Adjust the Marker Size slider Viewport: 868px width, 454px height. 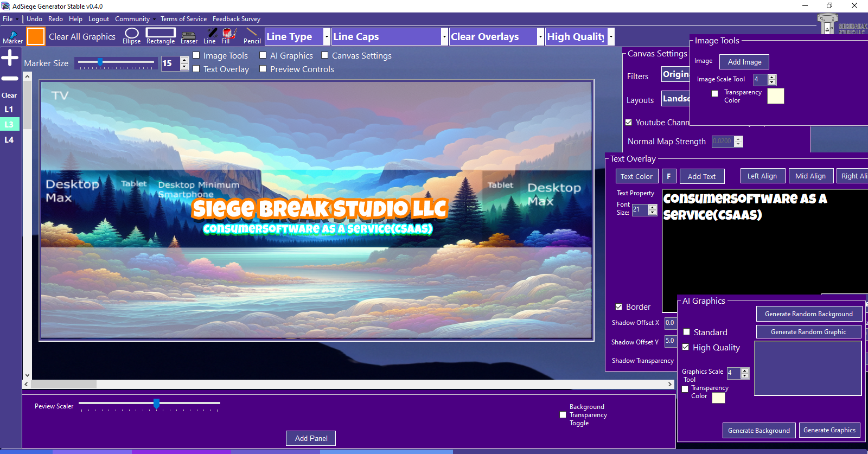coord(116,63)
